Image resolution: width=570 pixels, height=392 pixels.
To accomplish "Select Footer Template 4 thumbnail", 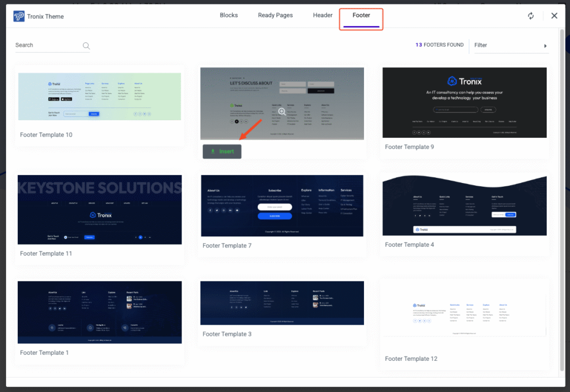I will pos(464,206).
